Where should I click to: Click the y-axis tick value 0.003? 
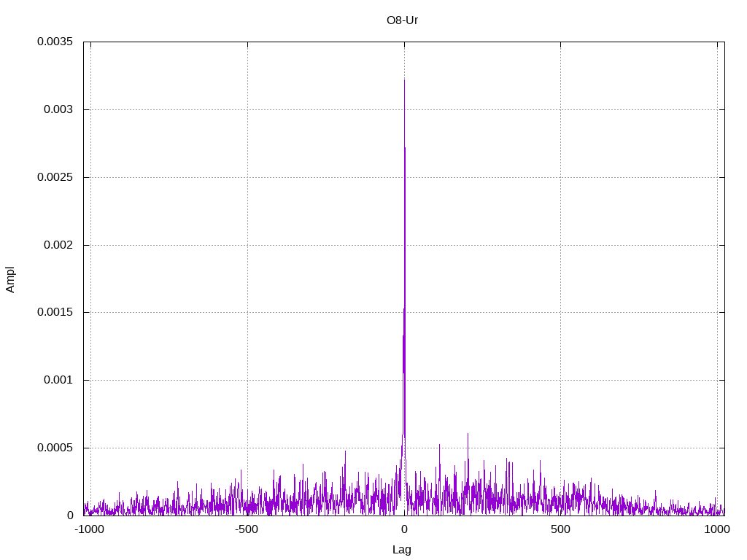tap(58, 109)
